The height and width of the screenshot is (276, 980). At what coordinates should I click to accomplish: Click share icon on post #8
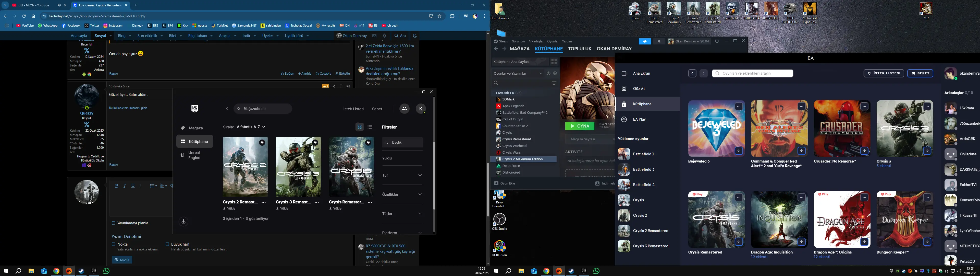pos(334,86)
